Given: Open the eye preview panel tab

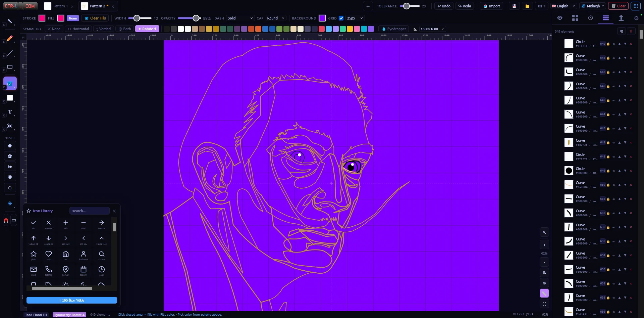Looking at the screenshot, I should coord(560,18).
